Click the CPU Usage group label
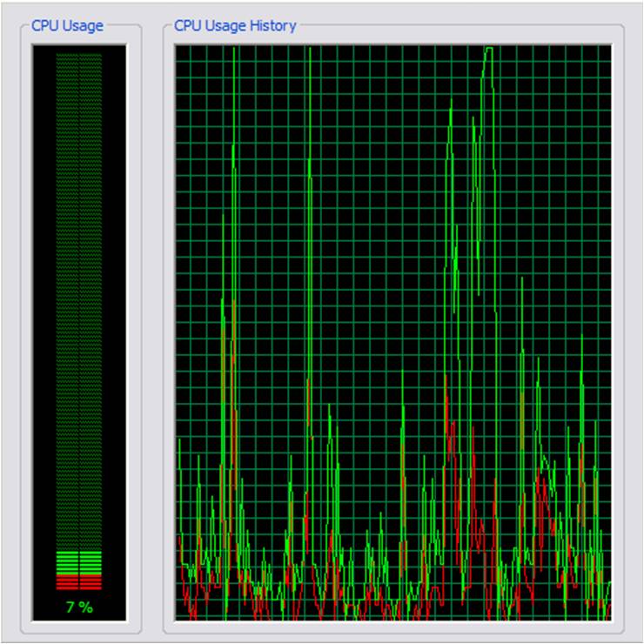This screenshot has width=644, height=644. tap(67, 26)
